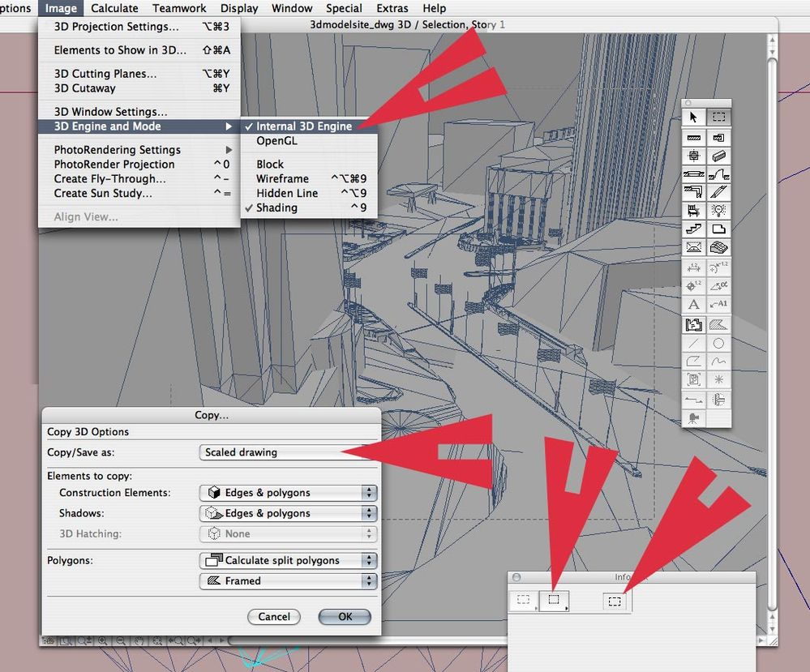Select the Text tool (letter A)
This screenshot has width=810, height=672.
tap(693, 304)
